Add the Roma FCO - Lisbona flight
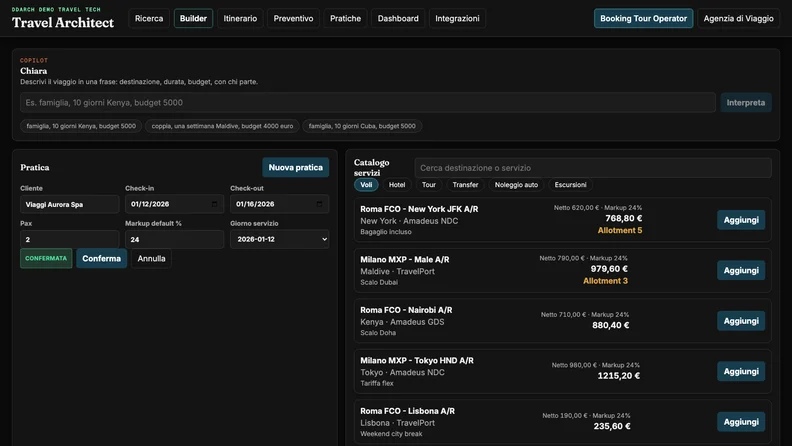Viewport: 792px width, 446px height. tap(741, 422)
